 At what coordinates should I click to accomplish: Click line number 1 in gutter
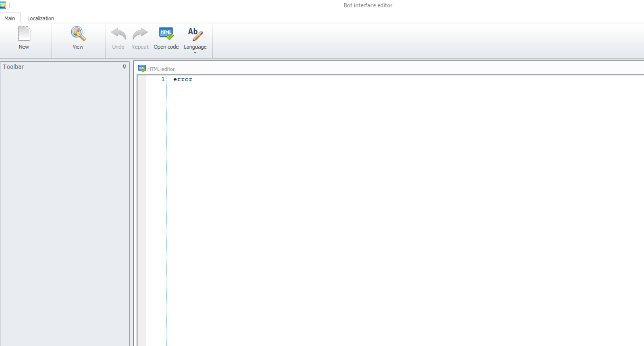(163, 79)
